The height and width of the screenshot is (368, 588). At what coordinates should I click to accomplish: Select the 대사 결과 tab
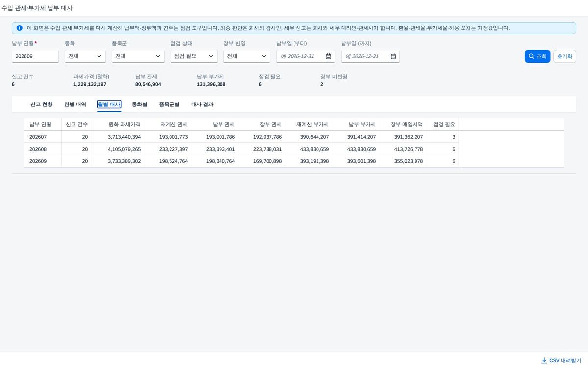click(202, 105)
